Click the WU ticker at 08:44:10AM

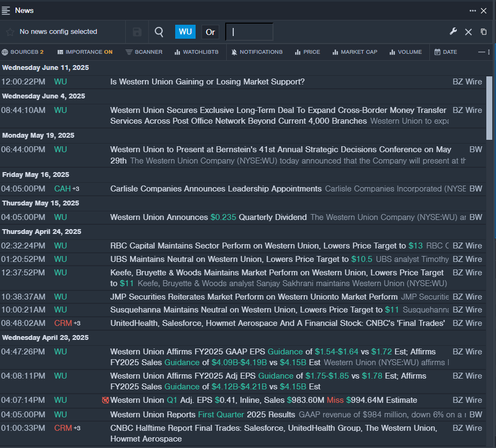point(60,110)
